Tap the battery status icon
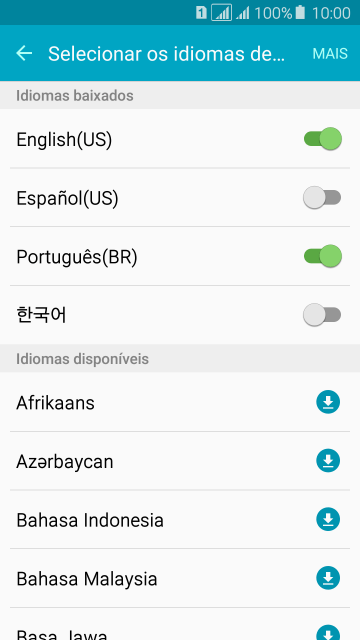This screenshot has width=360, height=640. coord(300,13)
